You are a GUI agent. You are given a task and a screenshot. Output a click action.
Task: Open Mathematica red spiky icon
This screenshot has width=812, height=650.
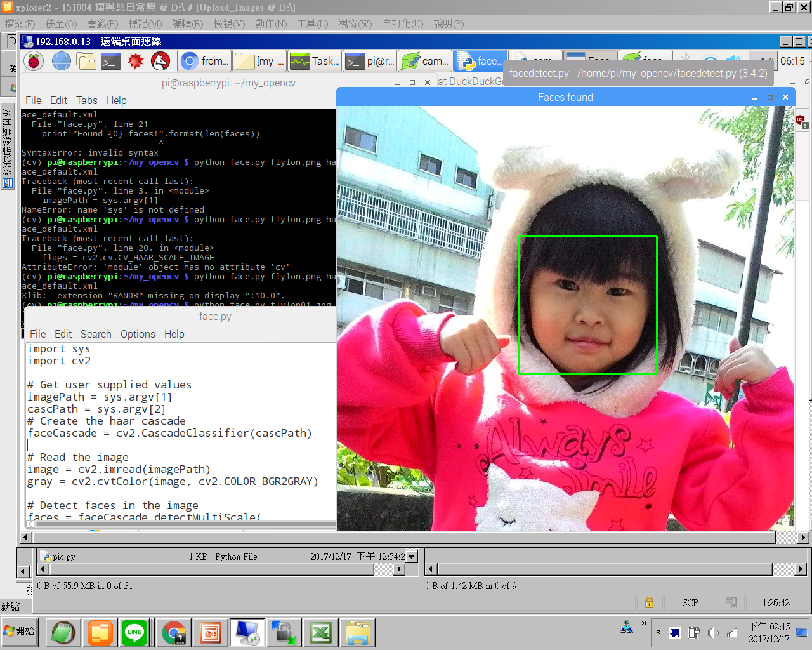(x=136, y=62)
